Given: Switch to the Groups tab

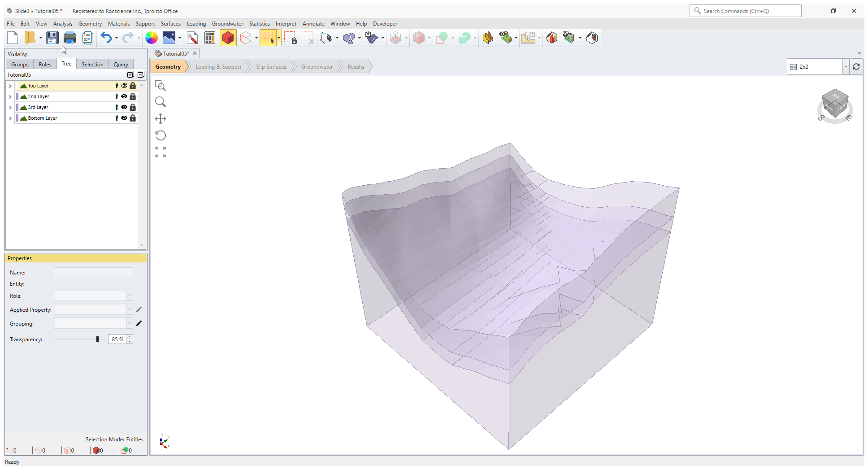Looking at the screenshot, I should coord(20,64).
